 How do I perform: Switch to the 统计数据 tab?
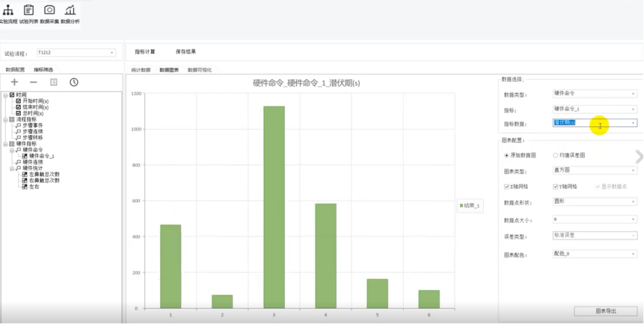coord(141,69)
